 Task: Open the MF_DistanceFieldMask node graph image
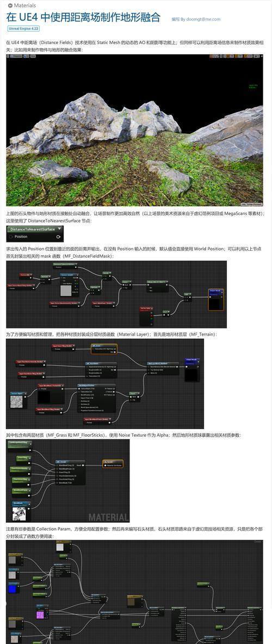click(116, 294)
